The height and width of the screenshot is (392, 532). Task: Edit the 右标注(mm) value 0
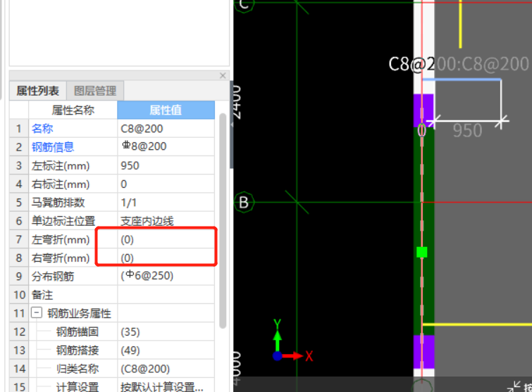point(166,184)
